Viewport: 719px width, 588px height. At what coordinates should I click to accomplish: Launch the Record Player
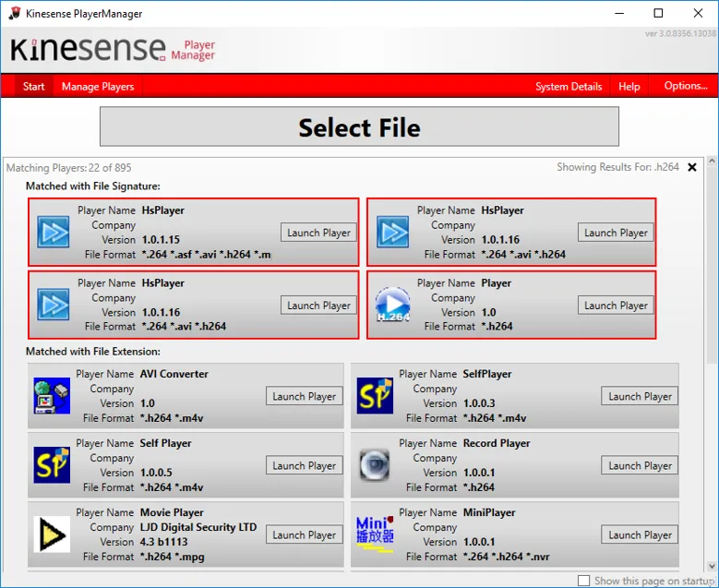pyautogui.click(x=640, y=465)
